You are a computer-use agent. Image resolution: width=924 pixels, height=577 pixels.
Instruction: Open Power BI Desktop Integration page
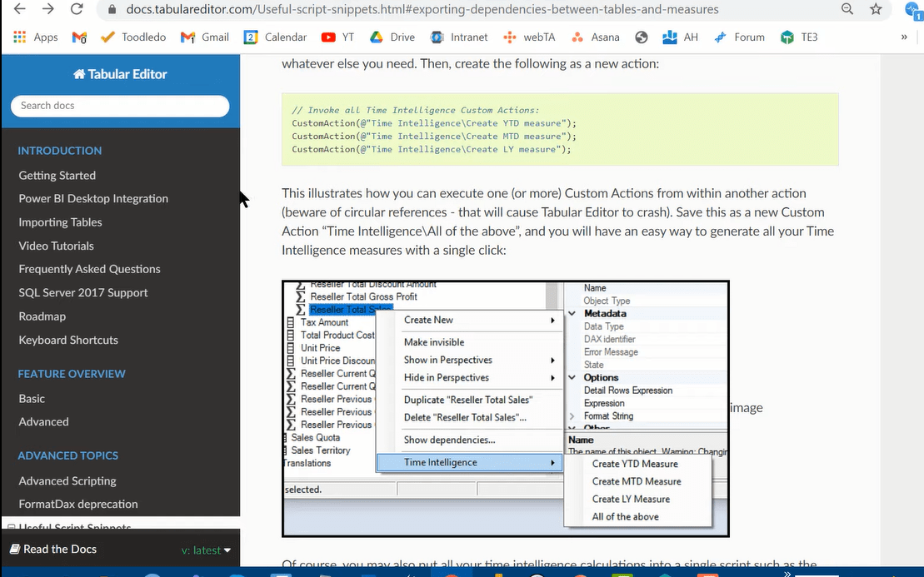click(x=93, y=198)
